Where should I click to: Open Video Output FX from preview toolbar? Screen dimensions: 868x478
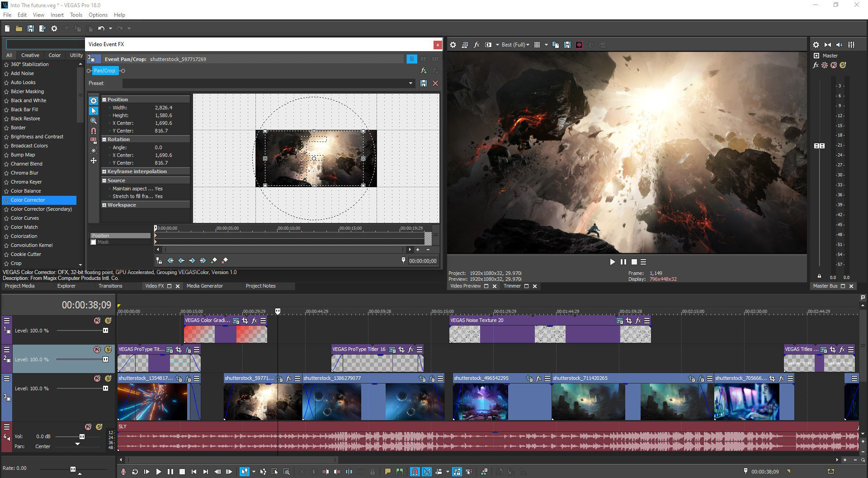point(476,45)
